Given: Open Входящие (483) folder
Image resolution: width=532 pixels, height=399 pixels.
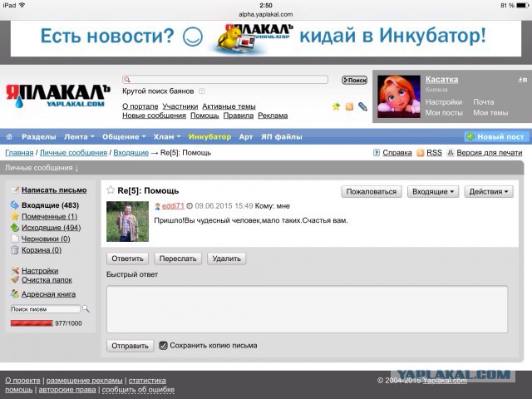Looking at the screenshot, I should [50, 205].
